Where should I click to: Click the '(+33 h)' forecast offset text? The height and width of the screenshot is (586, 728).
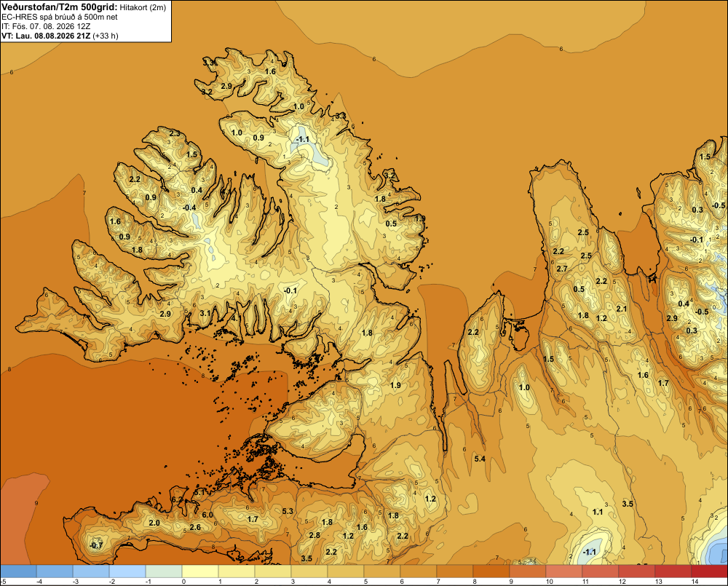click(106, 36)
